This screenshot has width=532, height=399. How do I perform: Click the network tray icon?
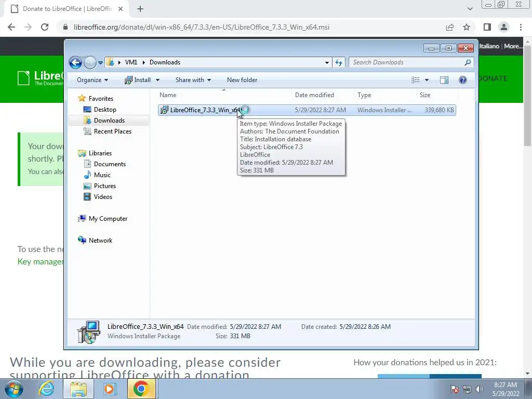(467, 389)
